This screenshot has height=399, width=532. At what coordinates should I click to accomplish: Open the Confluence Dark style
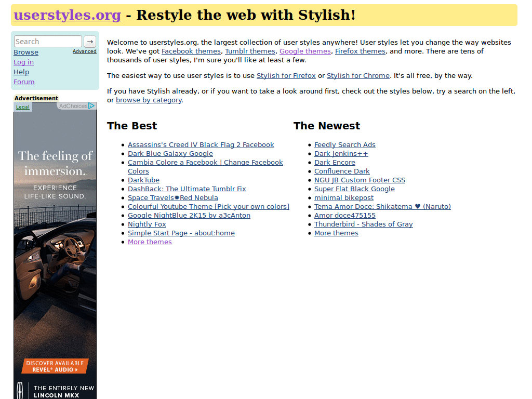(342, 171)
